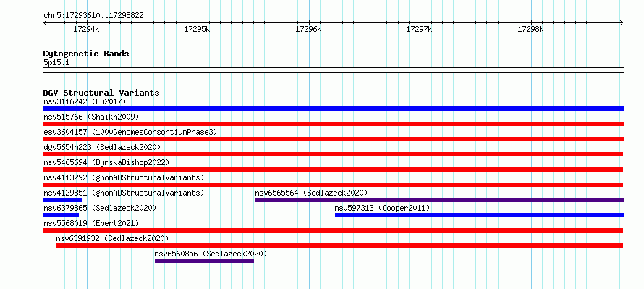
Task: Select the nsv5465694 red variant bar
Action: pyautogui.click(x=333, y=169)
